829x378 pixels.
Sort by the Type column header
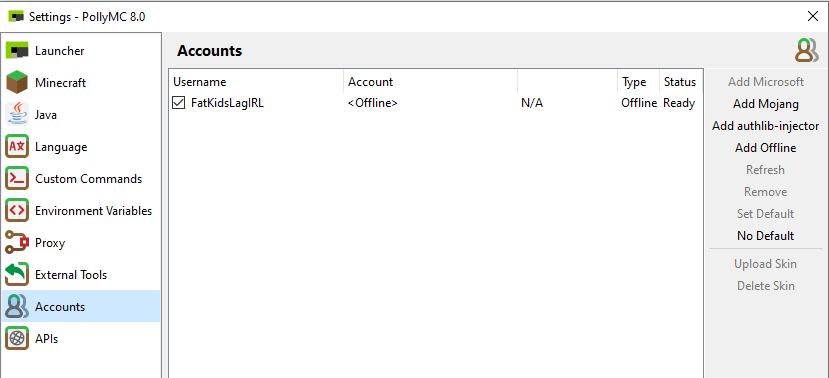tap(638, 82)
